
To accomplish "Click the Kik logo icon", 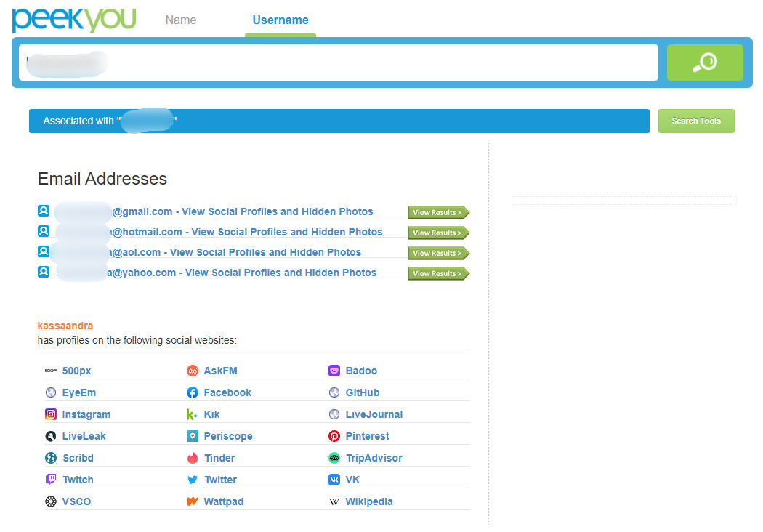I will coord(193,414).
